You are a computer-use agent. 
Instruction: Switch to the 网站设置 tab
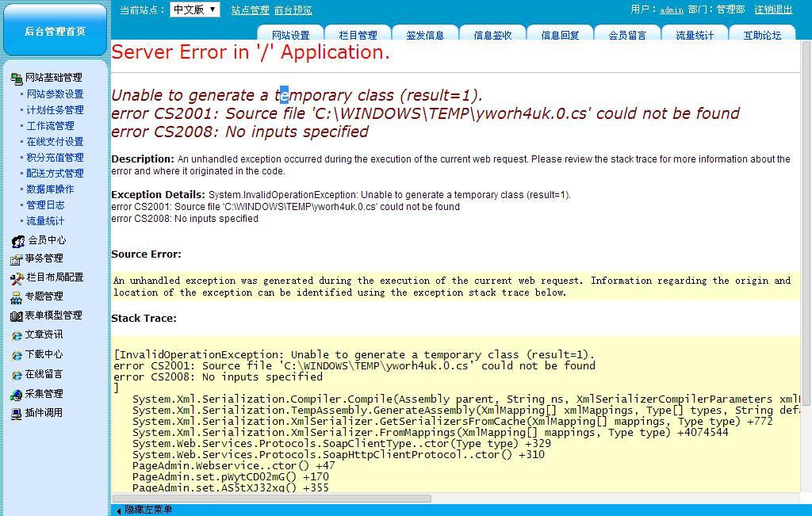[x=290, y=35]
